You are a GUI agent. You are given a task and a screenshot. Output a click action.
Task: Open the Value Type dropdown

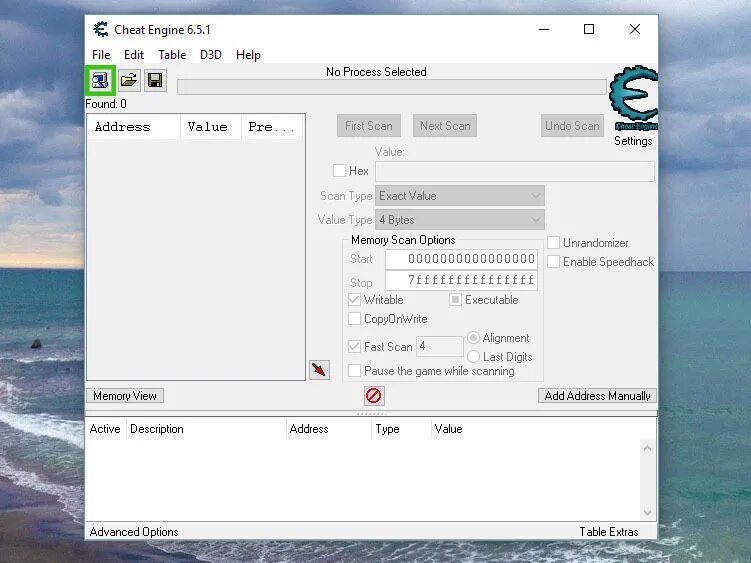[460, 220]
